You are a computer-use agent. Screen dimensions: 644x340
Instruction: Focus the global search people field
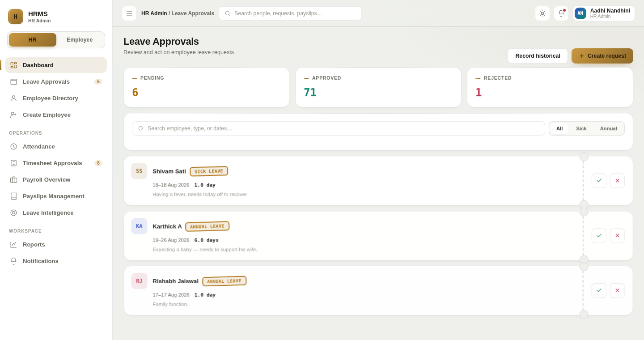[290, 13]
